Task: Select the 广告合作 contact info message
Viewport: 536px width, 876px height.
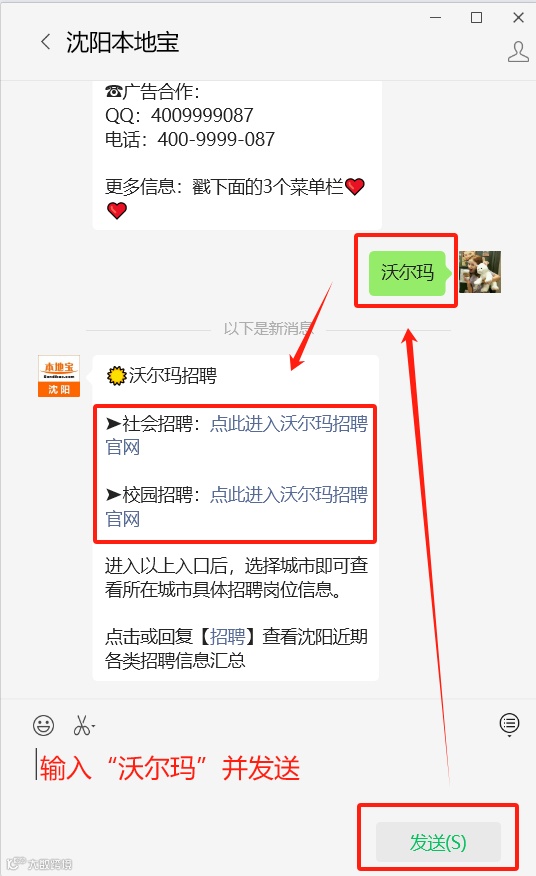Action: tap(237, 155)
